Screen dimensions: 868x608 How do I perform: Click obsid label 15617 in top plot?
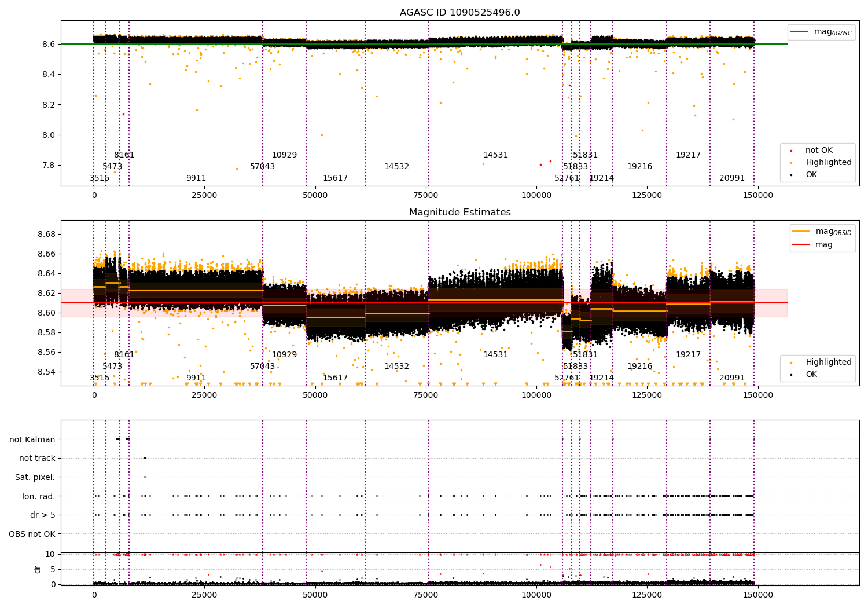point(336,178)
